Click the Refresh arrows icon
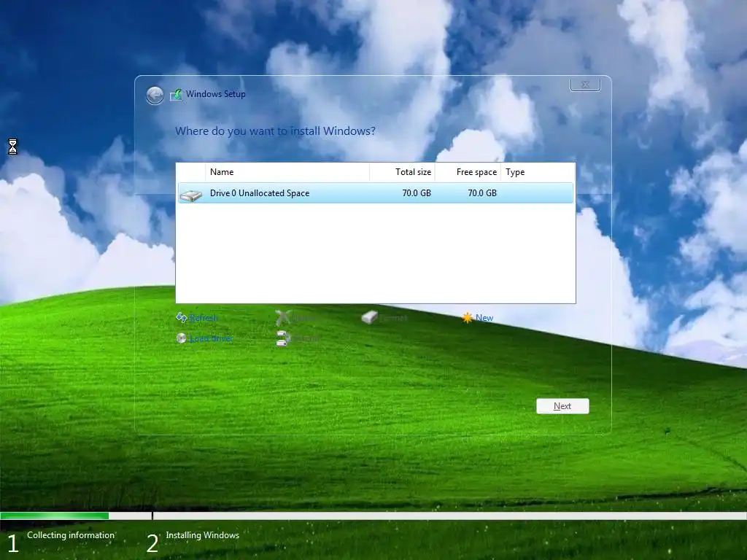The image size is (747, 560). tap(181, 317)
